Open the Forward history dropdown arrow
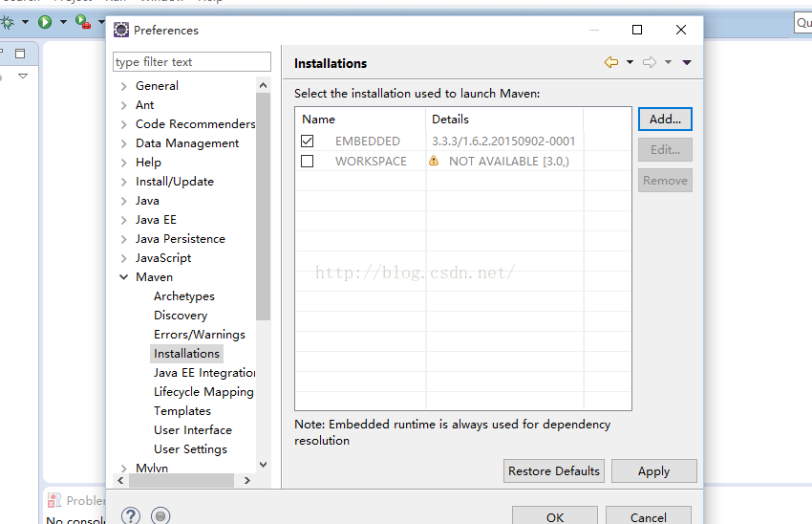The image size is (812, 524). pyautogui.click(x=668, y=62)
